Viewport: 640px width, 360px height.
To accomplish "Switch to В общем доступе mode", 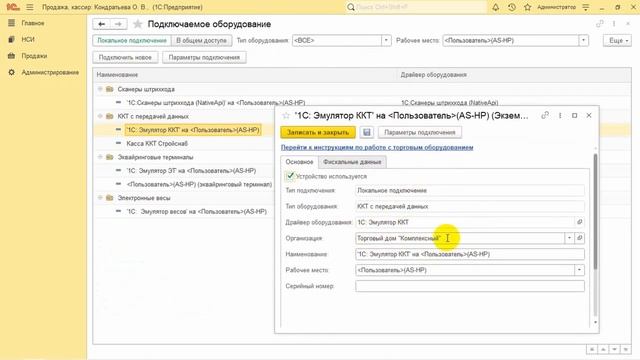I will pyautogui.click(x=201, y=40).
